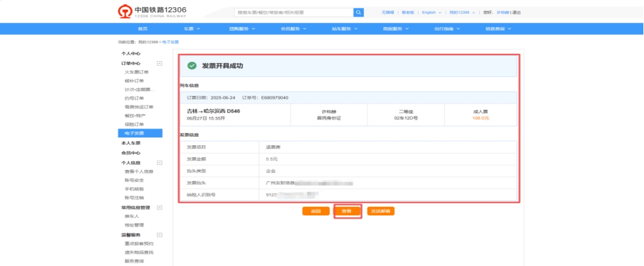
Task: Click the 108.0元 ticket price
Action: pos(481,118)
